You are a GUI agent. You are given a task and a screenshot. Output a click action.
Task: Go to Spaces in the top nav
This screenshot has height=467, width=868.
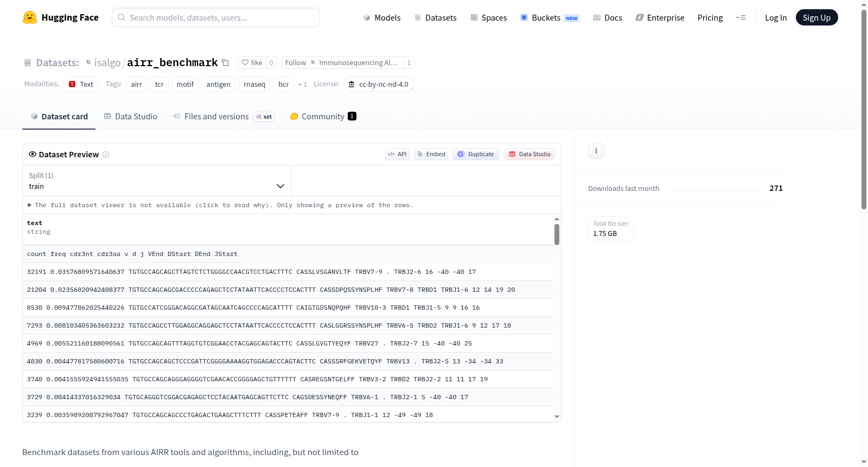(489, 17)
